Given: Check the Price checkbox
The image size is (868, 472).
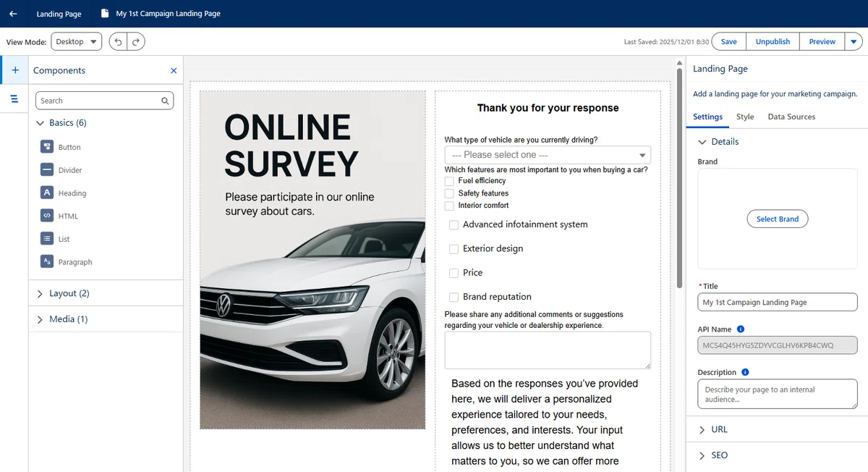Looking at the screenshot, I should click(x=454, y=273).
